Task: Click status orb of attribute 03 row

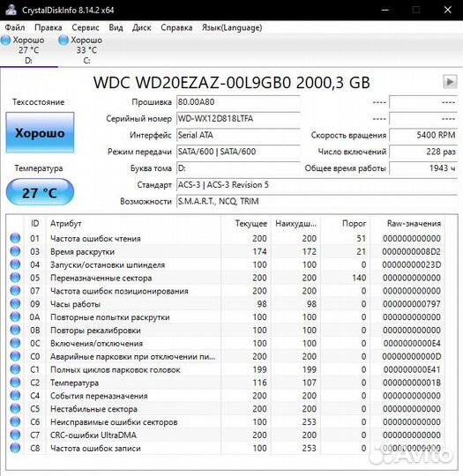Action: coord(15,251)
